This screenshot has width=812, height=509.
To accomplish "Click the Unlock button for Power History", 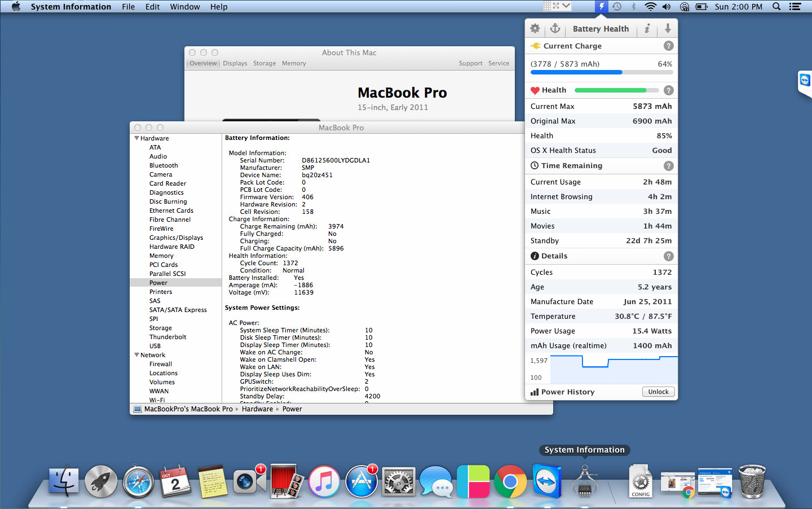I will coord(658,392).
